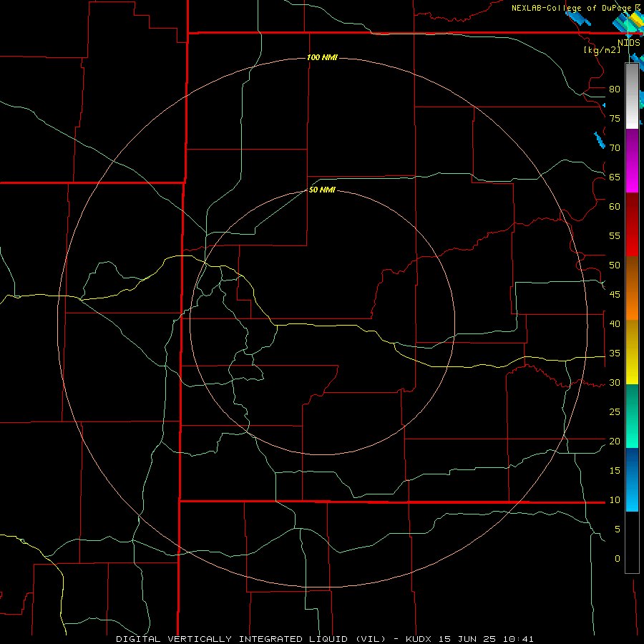Click the legend value 30
644x644 pixels.
pyautogui.click(x=615, y=383)
